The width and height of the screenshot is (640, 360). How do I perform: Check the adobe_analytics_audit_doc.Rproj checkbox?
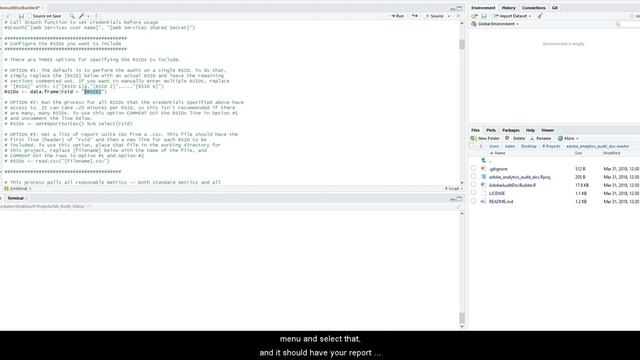pyautogui.click(x=473, y=177)
